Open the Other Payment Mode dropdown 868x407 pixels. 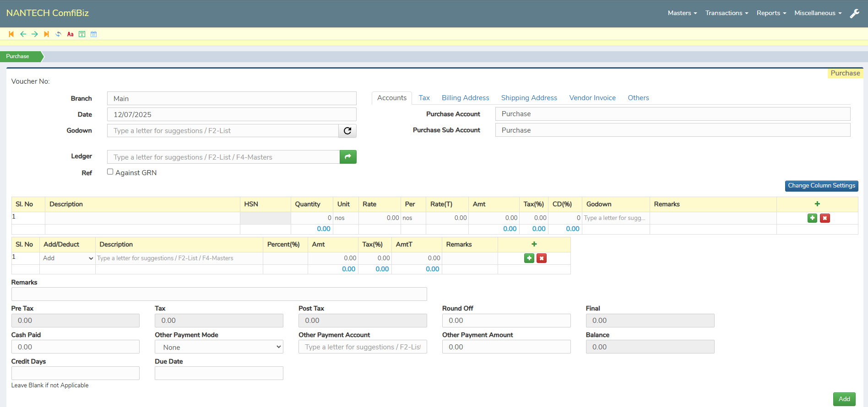coord(219,347)
